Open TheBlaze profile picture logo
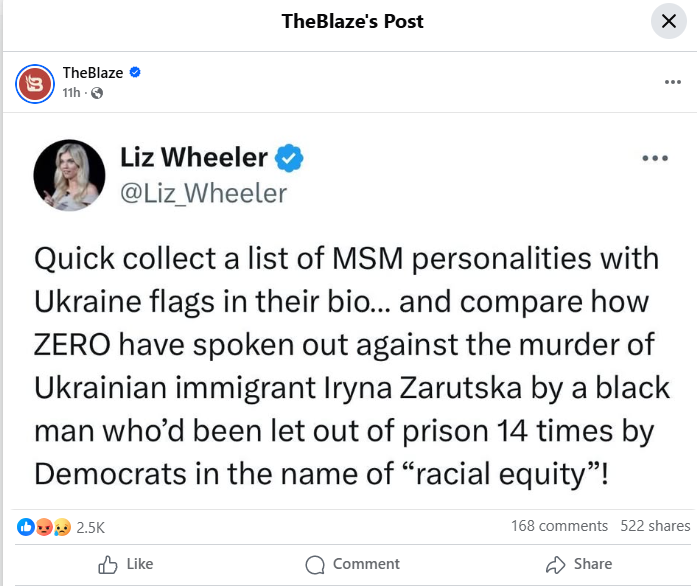Image resolution: width=697 pixels, height=586 pixels. [x=35, y=82]
